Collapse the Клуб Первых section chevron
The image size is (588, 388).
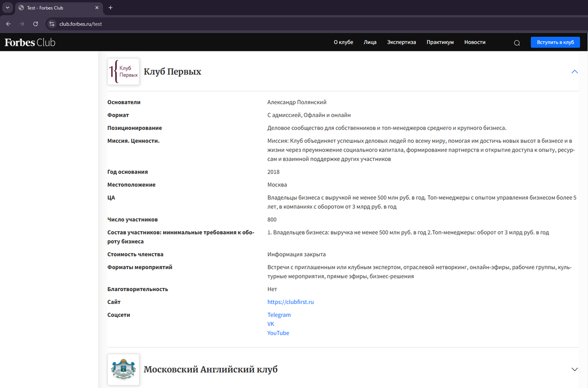click(574, 72)
